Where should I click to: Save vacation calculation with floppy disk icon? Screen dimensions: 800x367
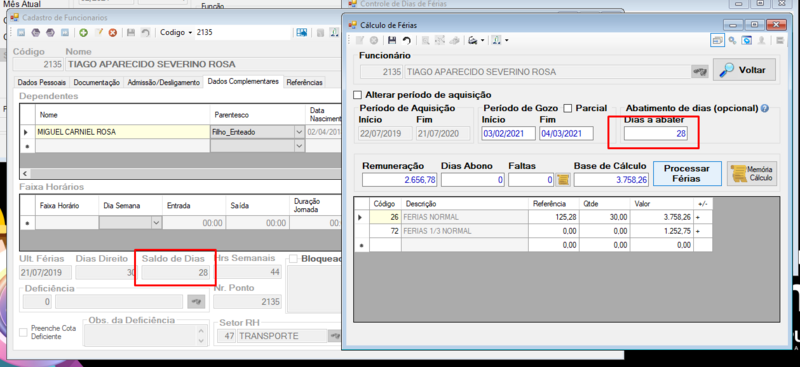pos(392,40)
